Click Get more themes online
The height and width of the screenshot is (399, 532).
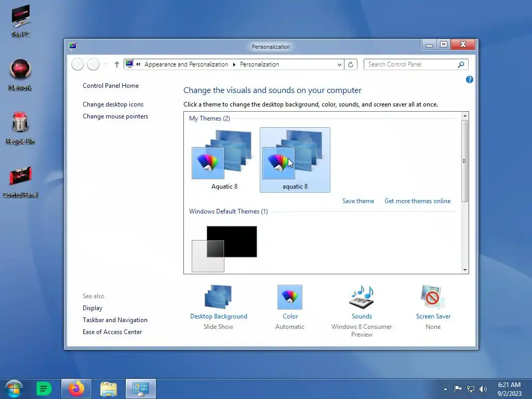[x=417, y=201]
